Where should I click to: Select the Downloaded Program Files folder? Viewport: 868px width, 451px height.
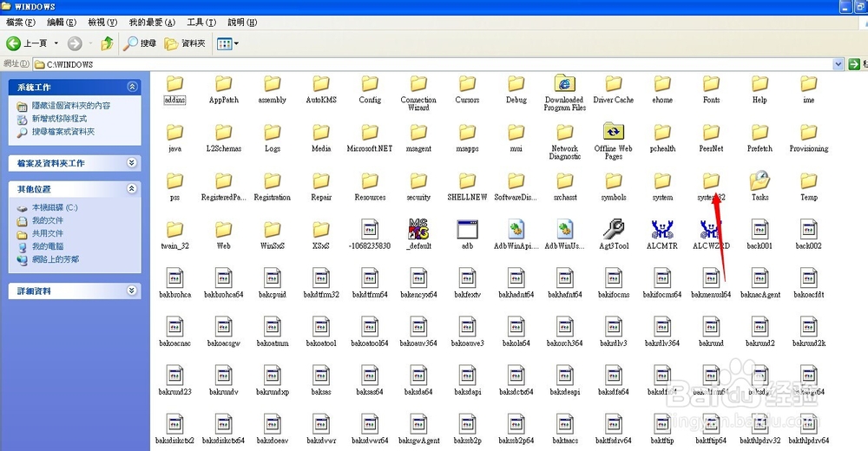pyautogui.click(x=565, y=93)
